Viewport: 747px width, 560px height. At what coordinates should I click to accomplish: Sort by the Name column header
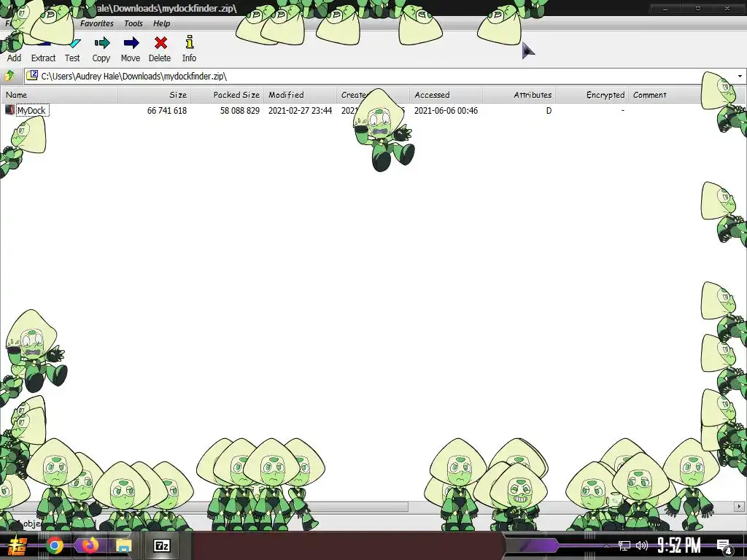(x=60, y=95)
